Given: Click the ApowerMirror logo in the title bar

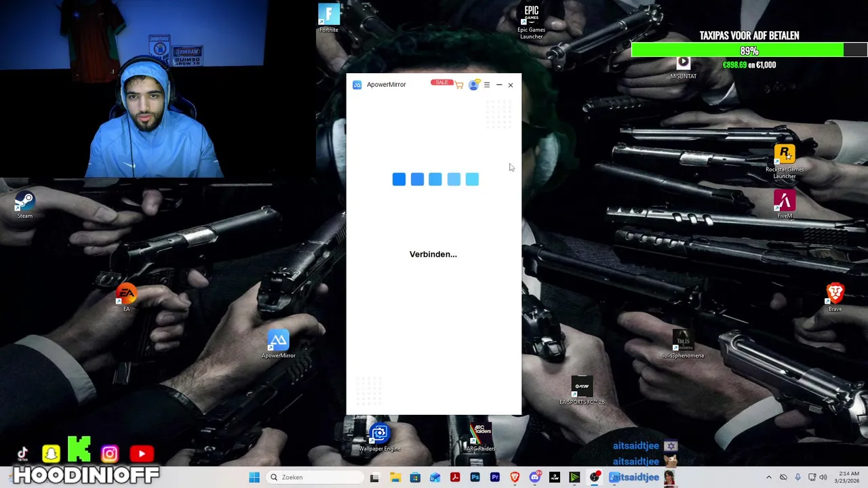Looking at the screenshot, I should [x=357, y=85].
